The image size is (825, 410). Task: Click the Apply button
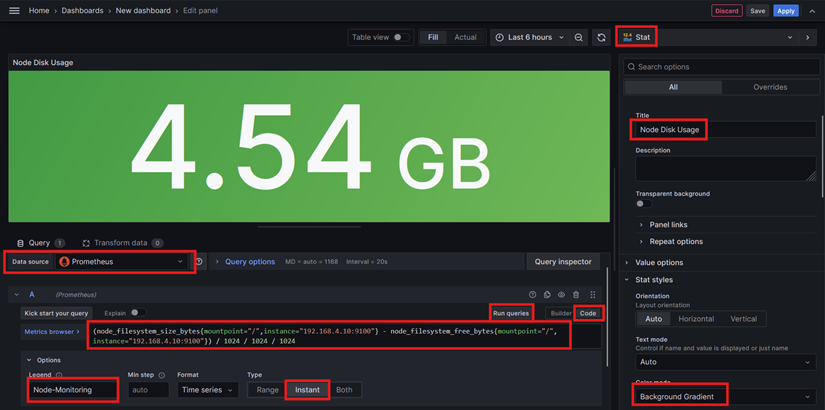point(786,11)
